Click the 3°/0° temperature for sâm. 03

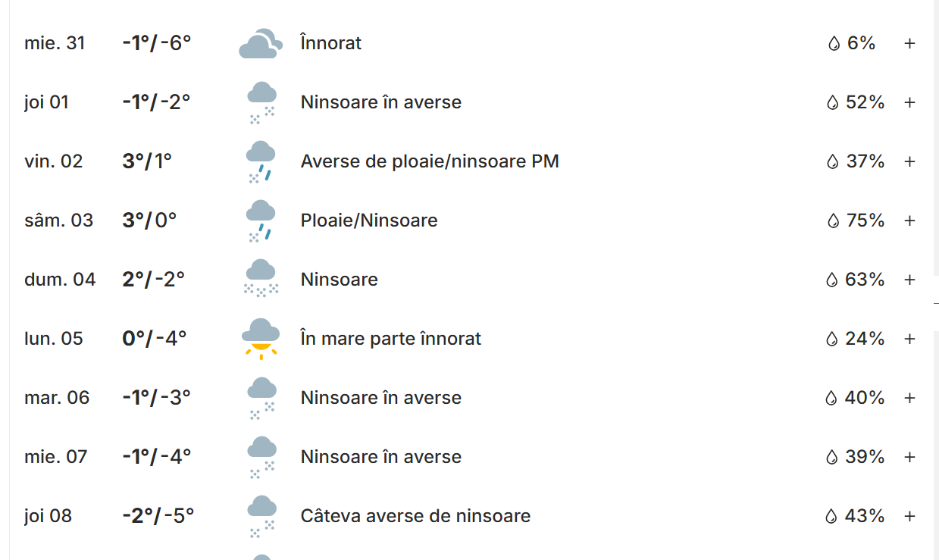click(149, 221)
